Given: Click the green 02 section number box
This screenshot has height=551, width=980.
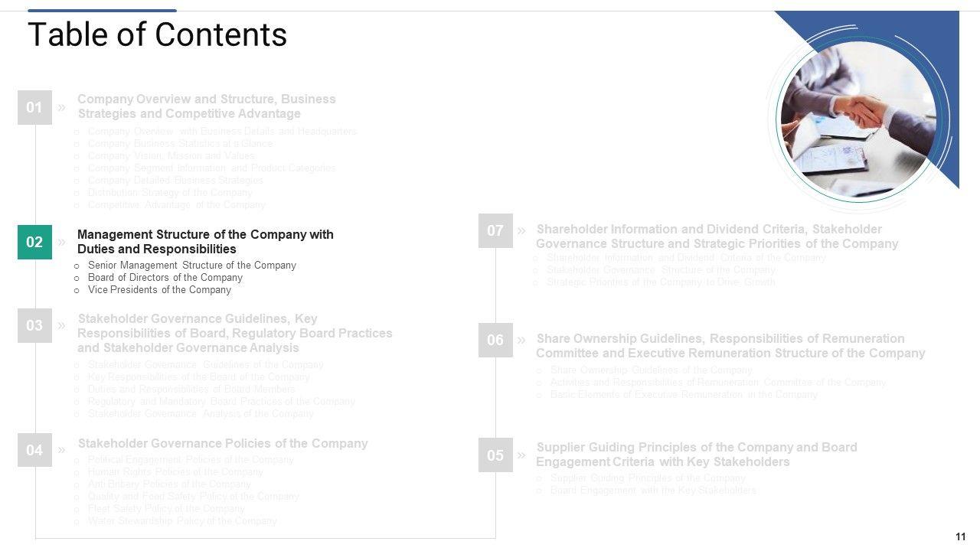Looking at the screenshot, I should [x=34, y=243].
